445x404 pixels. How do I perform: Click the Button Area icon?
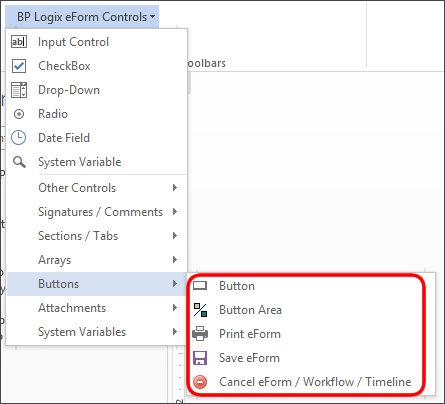point(200,310)
